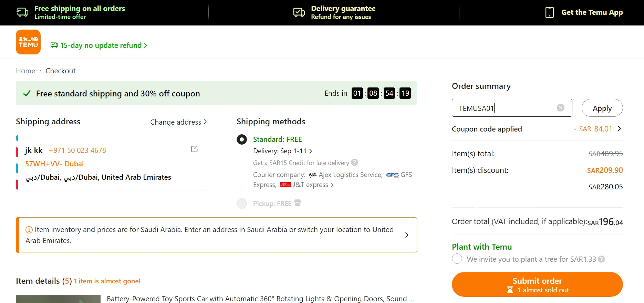
Task: Edit the jk kk shipping address
Action: [x=194, y=149]
